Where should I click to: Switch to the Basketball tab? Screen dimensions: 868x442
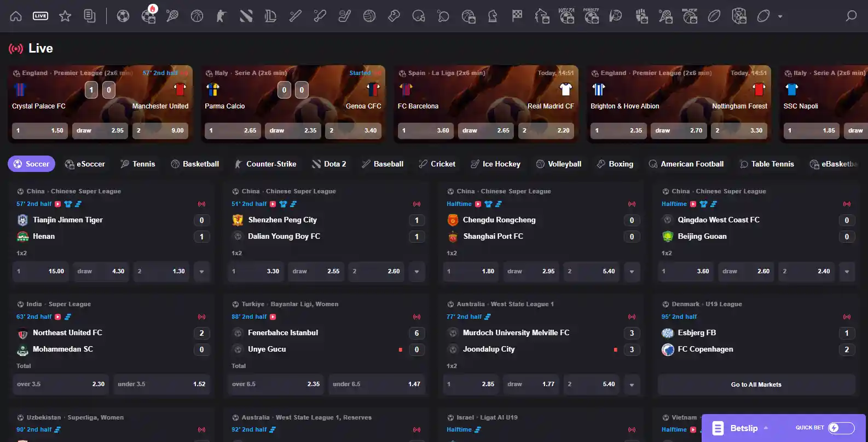(195, 164)
